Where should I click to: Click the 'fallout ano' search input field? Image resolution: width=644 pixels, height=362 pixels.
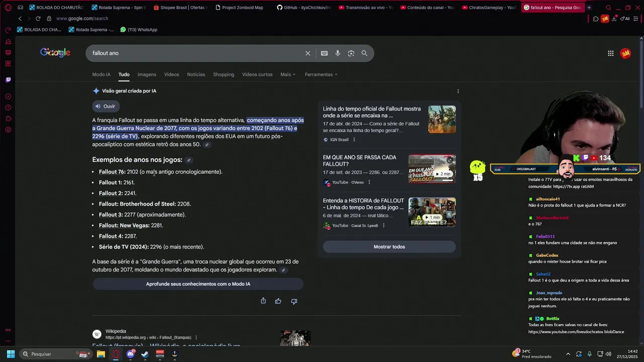point(196,53)
